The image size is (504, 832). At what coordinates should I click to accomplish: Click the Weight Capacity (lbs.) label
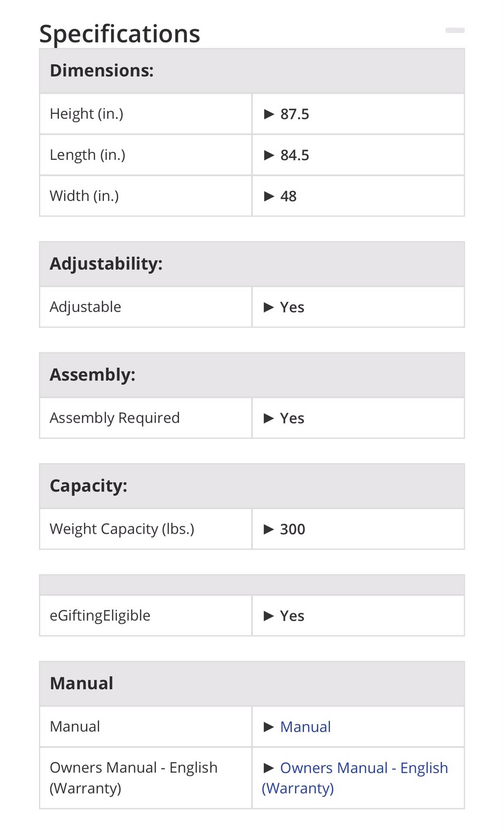122,529
